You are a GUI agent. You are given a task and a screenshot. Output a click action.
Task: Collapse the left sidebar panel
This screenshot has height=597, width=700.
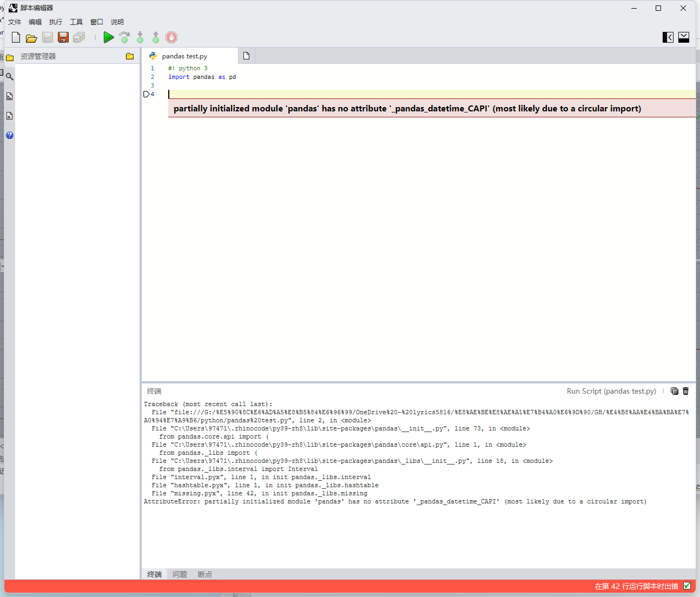tap(668, 37)
